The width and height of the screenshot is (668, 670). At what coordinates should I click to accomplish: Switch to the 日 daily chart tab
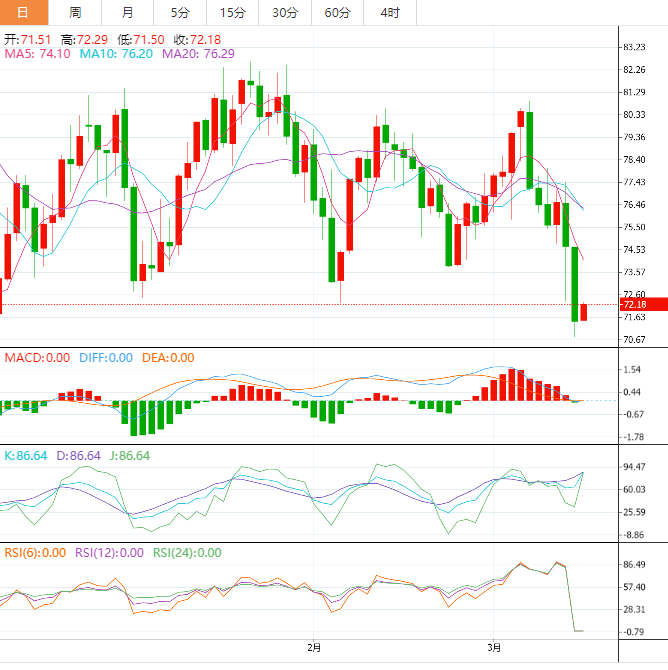click(x=24, y=13)
